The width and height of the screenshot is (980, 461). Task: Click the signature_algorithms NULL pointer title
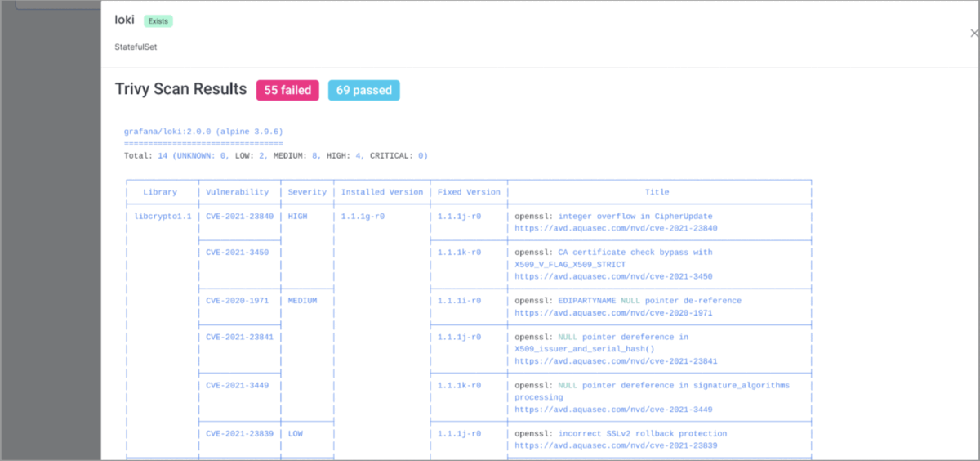coord(652,385)
